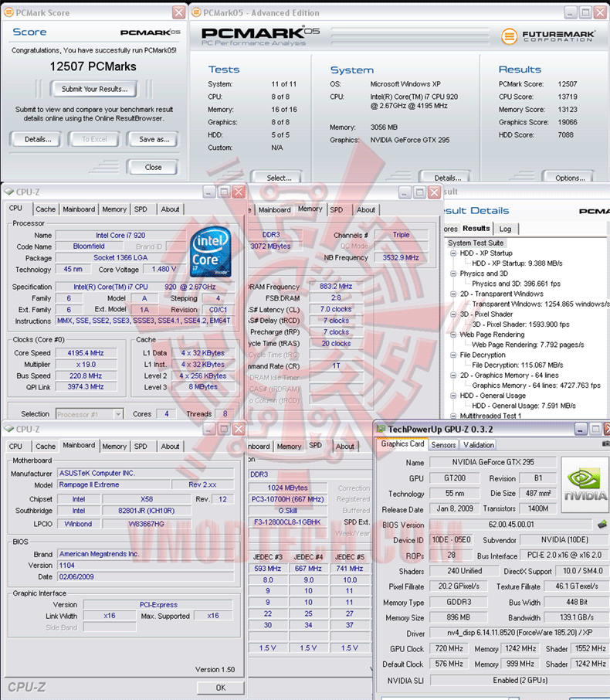
Task: Click the System Test Suite tree root
Action: click(476, 243)
